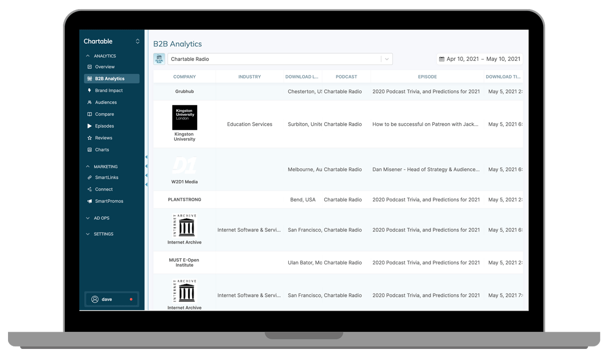Image resolution: width=604 pixels, height=364 pixels.
Task: Open the Episodes page
Action: tap(104, 126)
